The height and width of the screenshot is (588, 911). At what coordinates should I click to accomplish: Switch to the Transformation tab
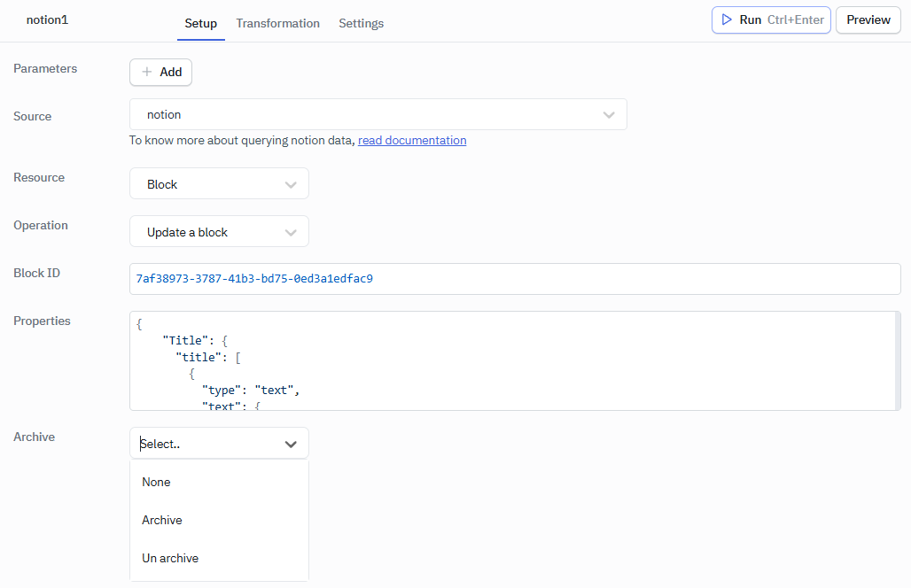tap(277, 23)
